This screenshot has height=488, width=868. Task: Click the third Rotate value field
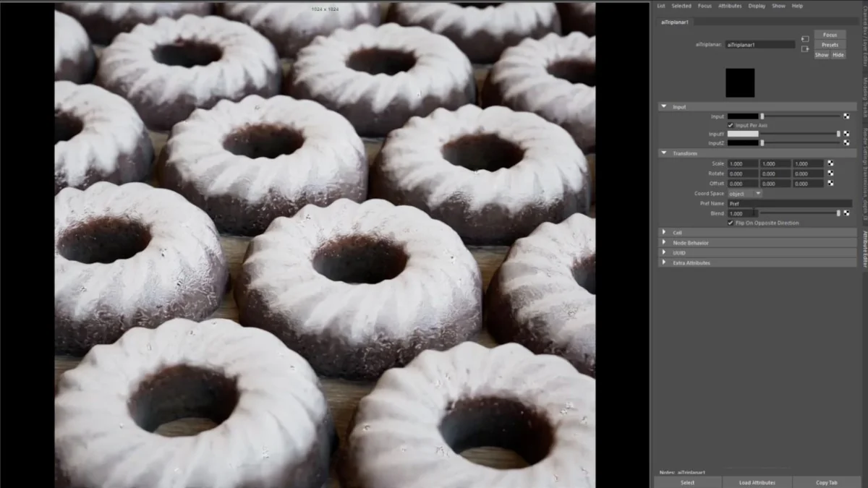pyautogui.click(x=808, y=174)
